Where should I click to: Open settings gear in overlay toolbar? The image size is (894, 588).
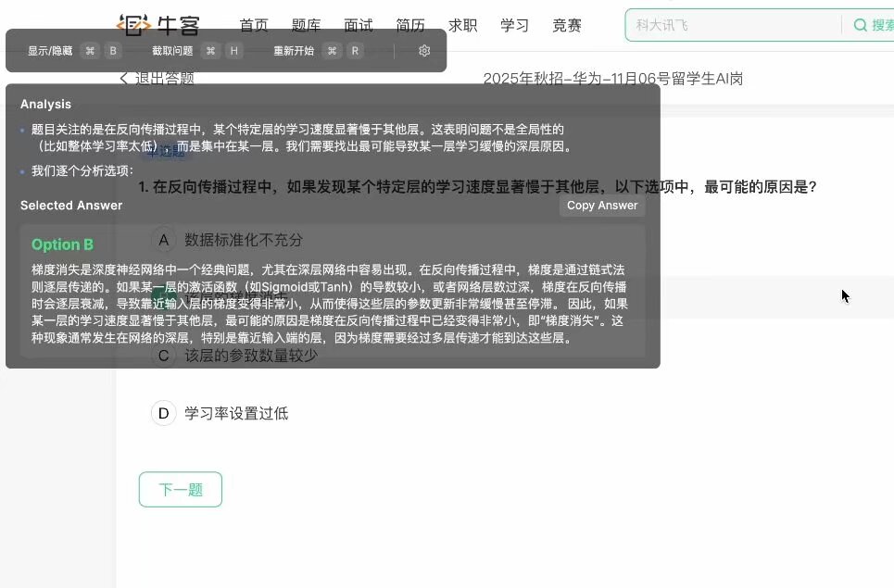(x=424, y=51)
